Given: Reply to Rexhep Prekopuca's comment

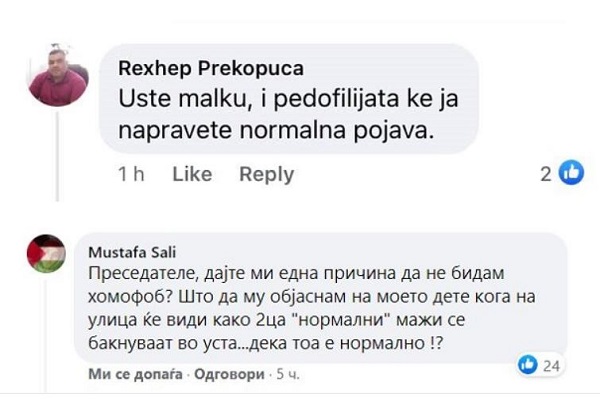Looking at the screenshot, I should 267,175.
